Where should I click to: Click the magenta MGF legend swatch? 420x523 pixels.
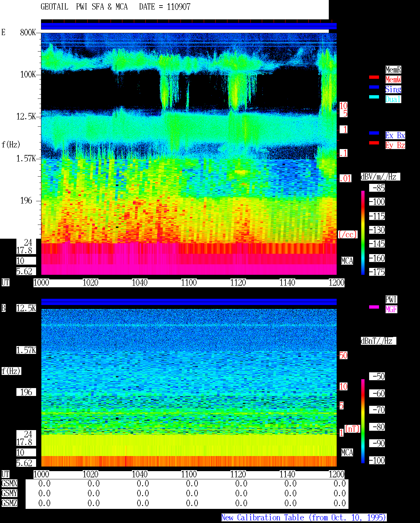pyautogui.click(x=374, y=307)
